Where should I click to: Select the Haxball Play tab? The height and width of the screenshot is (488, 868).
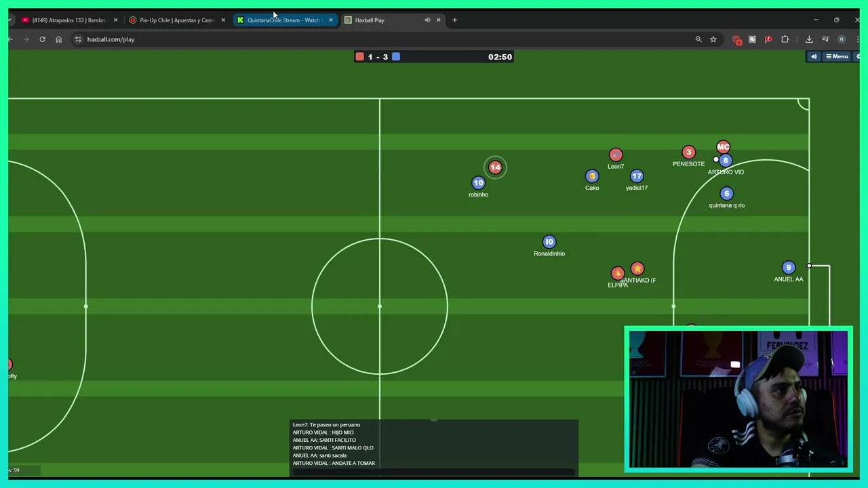(383, 20)
